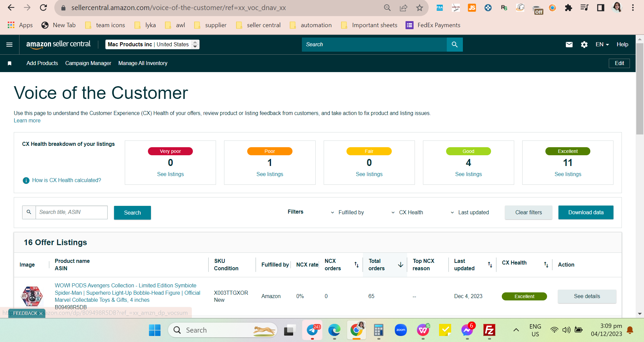
Task: Click the share page icon in address bar
Action: point(404,8)
